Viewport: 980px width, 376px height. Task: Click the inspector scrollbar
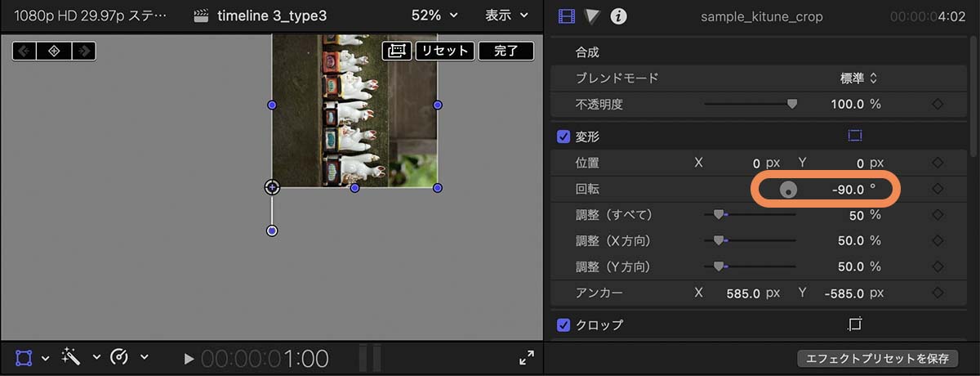(x=972, y=96)
